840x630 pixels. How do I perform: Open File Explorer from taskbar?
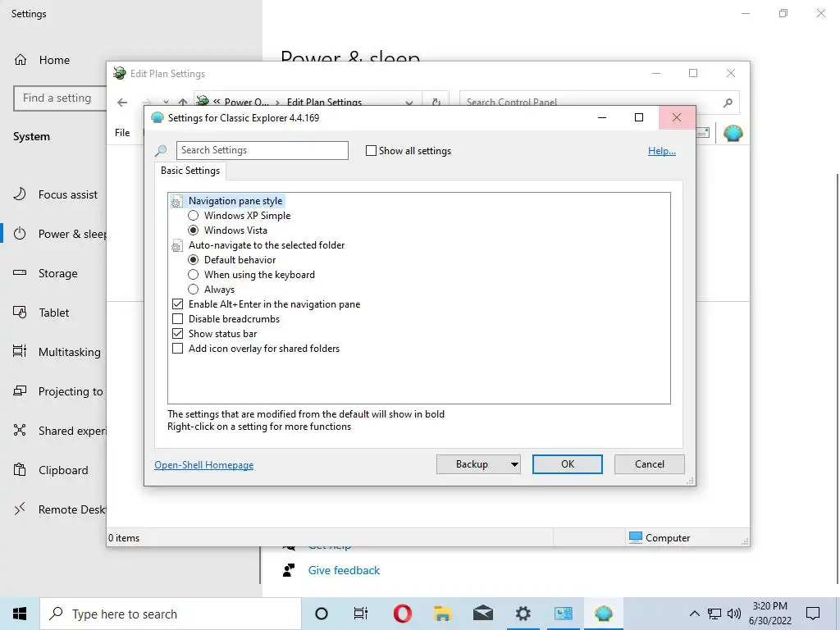(442, 614)
